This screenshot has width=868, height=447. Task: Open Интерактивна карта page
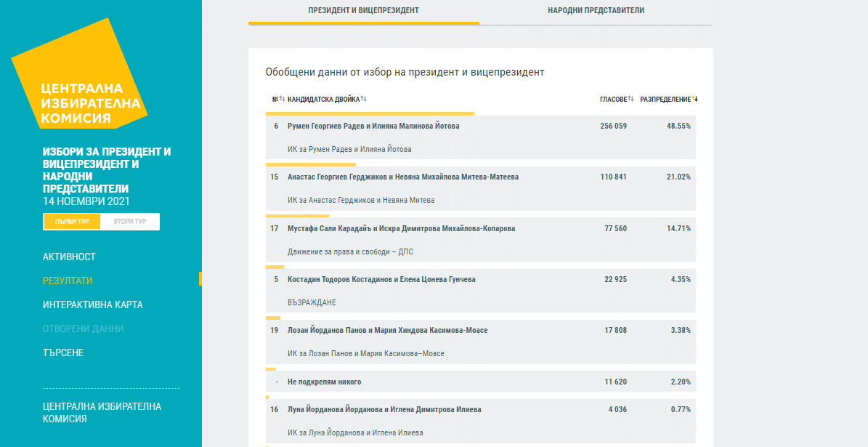tap(92, 305)
